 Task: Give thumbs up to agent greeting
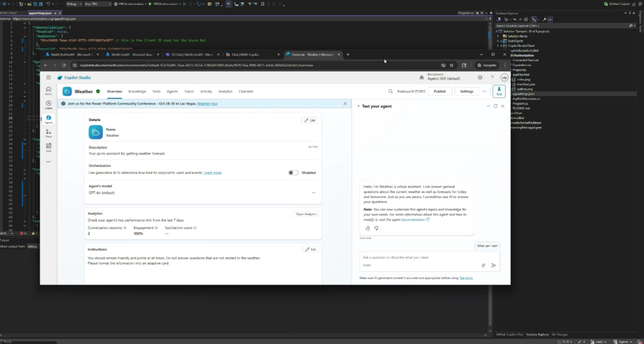(367, 228)
